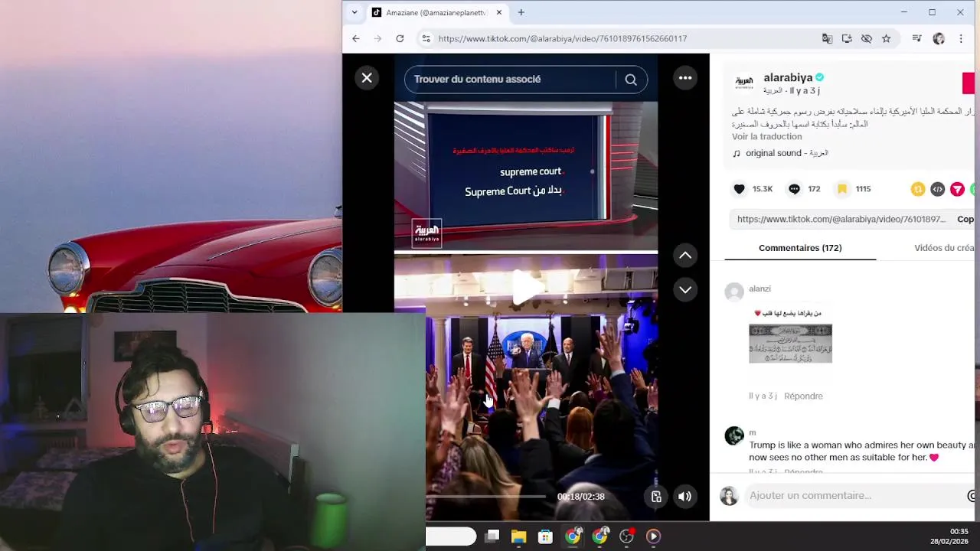Expand the Chrome tab search dropdown
The width and height of the screenshot is (980, 551).
click(354, 12)
